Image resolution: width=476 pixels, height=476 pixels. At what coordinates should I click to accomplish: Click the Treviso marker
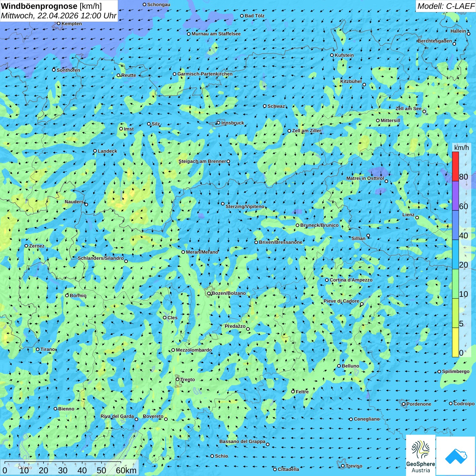[x=343, y=466]
